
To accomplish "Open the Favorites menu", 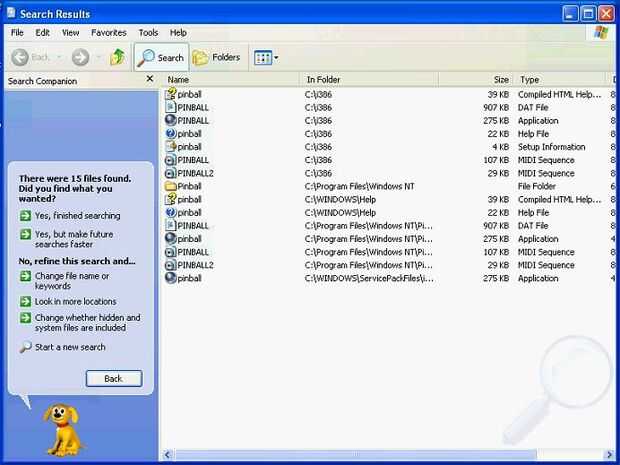I will tap(109, 33).
